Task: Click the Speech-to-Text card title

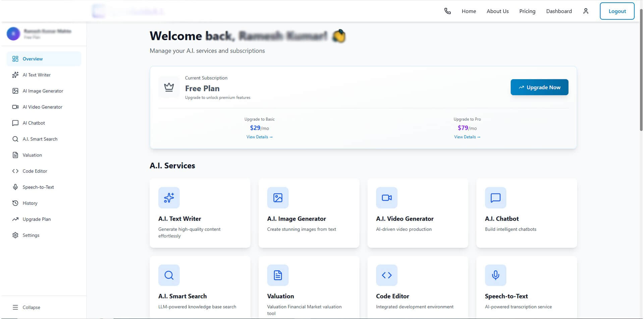Action: click(506, 296)
